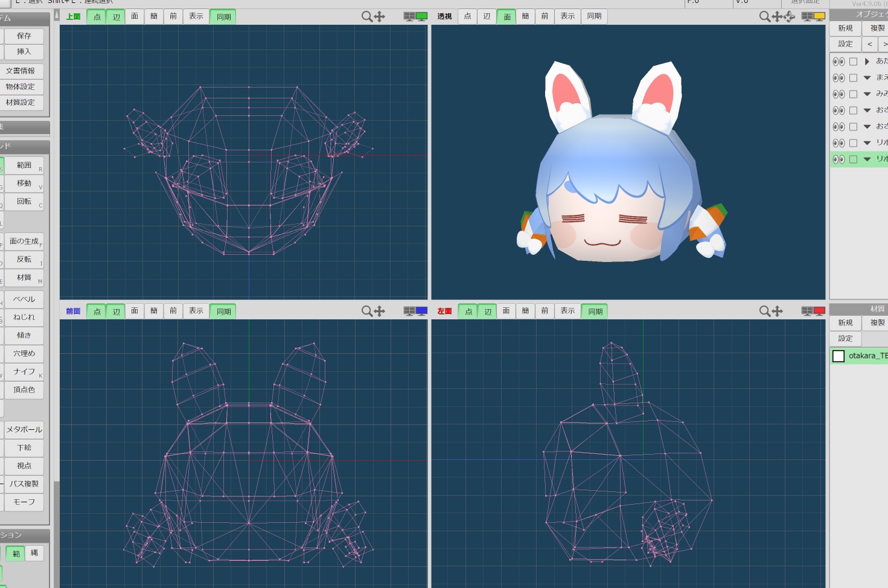
Task: Check the lock box of the あた object
Action: 853,62
